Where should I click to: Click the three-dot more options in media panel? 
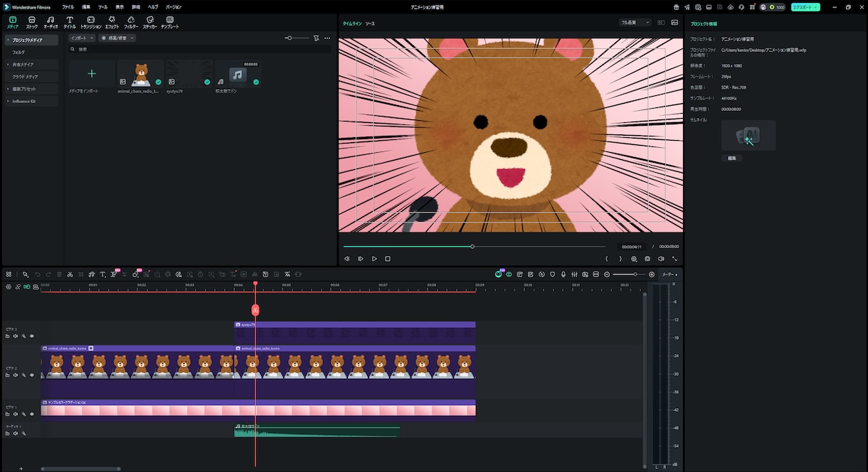pos(327,38)
